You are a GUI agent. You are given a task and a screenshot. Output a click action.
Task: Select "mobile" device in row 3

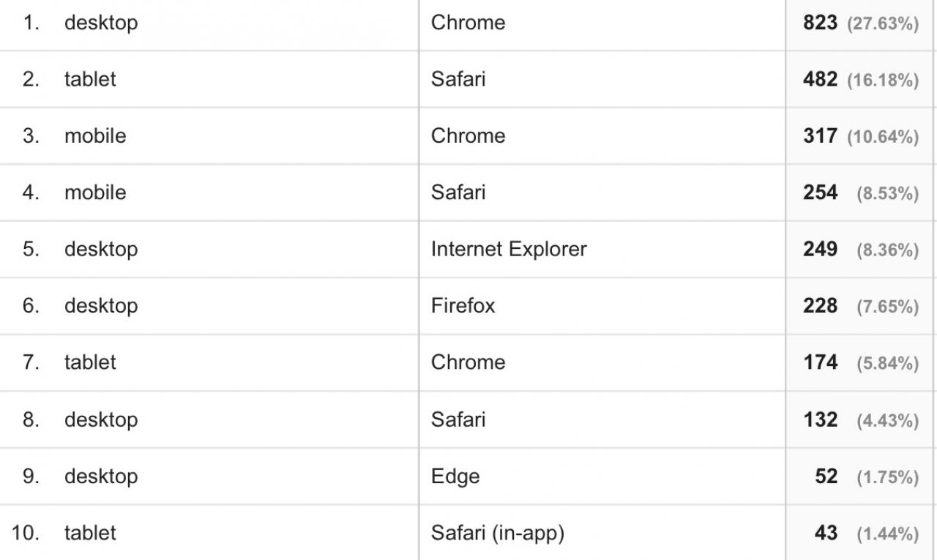click(95, 136)
